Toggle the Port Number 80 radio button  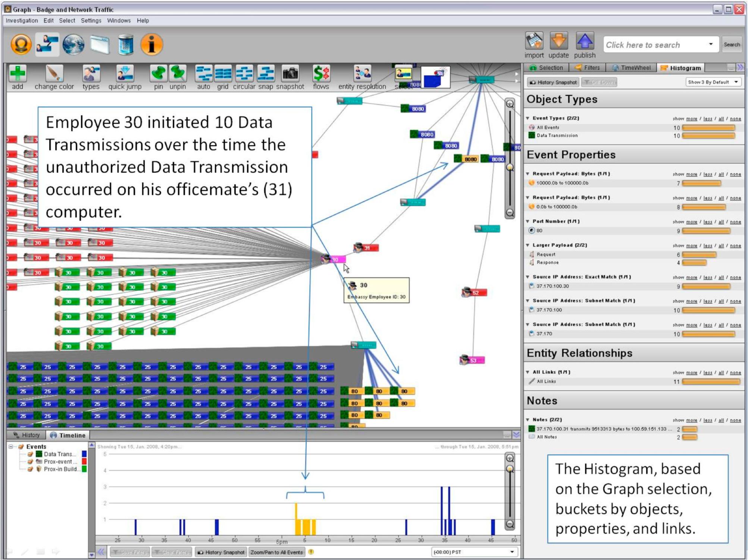click(532, 231)
